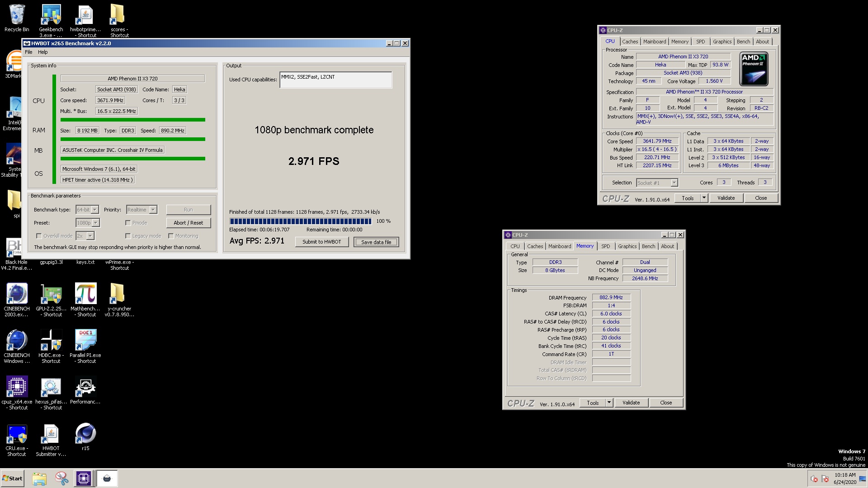The width and height of the screenshot is (868, 488).
Task: Open the gpupig3.3l desktop item
Action: coord(51,262)
